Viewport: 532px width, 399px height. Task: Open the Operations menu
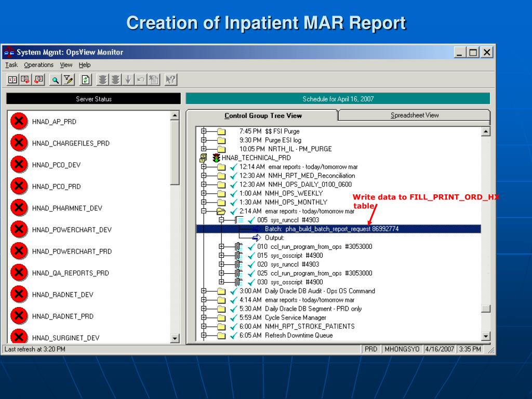click(x=38, y=65)
